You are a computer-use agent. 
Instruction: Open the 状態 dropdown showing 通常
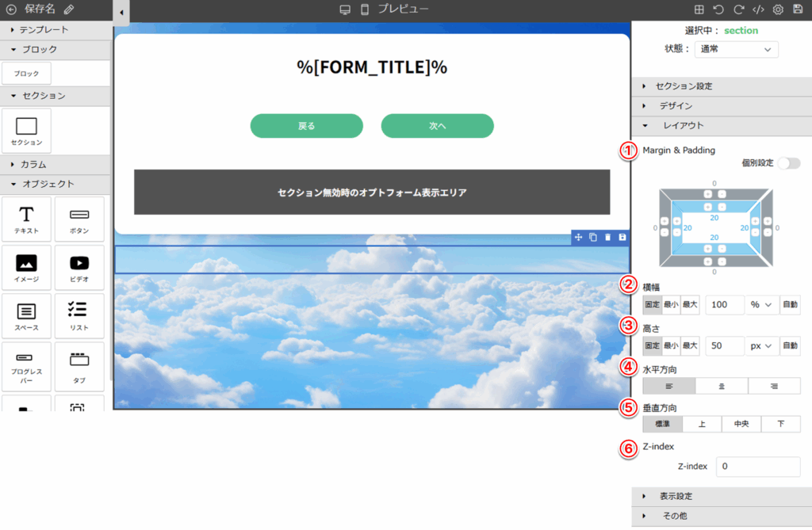[x=736, y=49]
